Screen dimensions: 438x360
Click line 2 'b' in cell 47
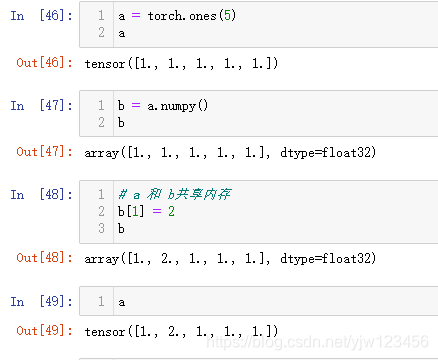121,123
